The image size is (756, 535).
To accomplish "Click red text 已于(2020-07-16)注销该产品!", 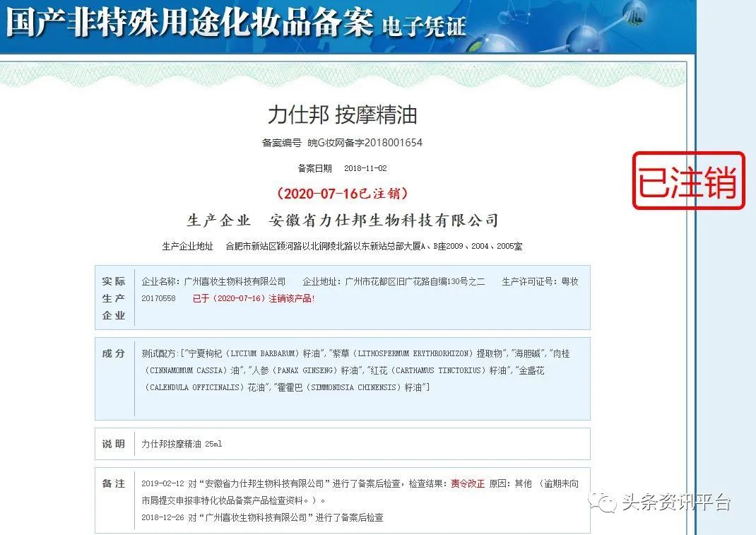I will 254,299.
